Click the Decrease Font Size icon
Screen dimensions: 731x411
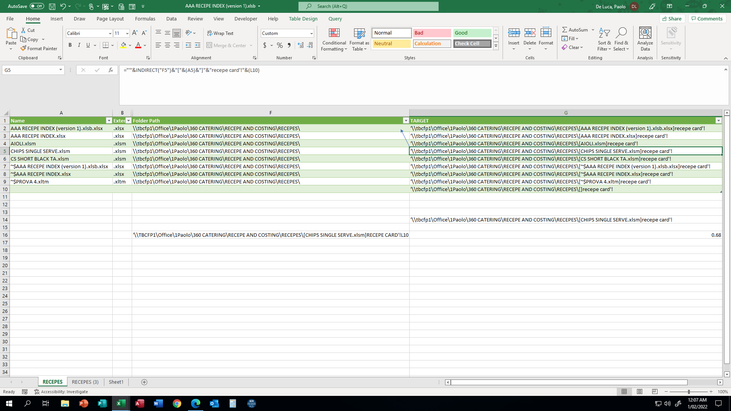point(144,33)
